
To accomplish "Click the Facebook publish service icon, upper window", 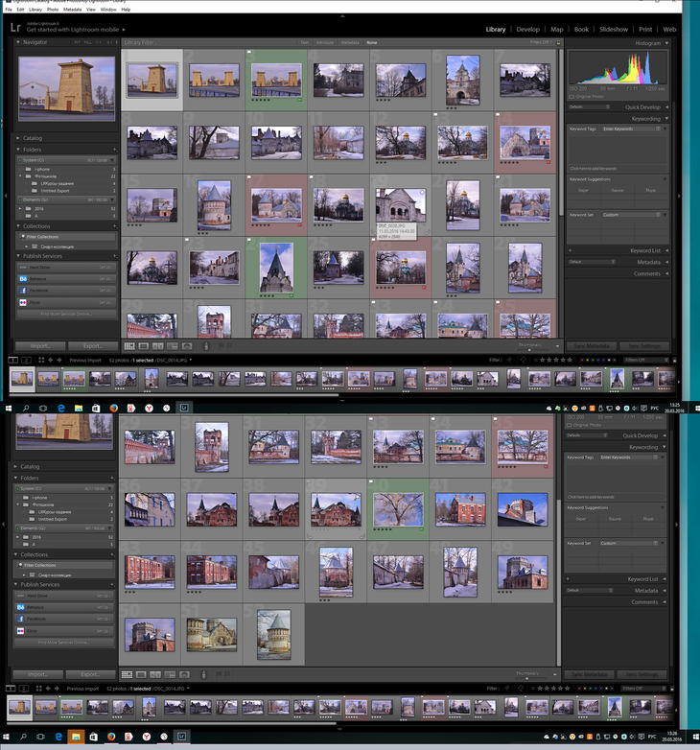I will 23,291.
